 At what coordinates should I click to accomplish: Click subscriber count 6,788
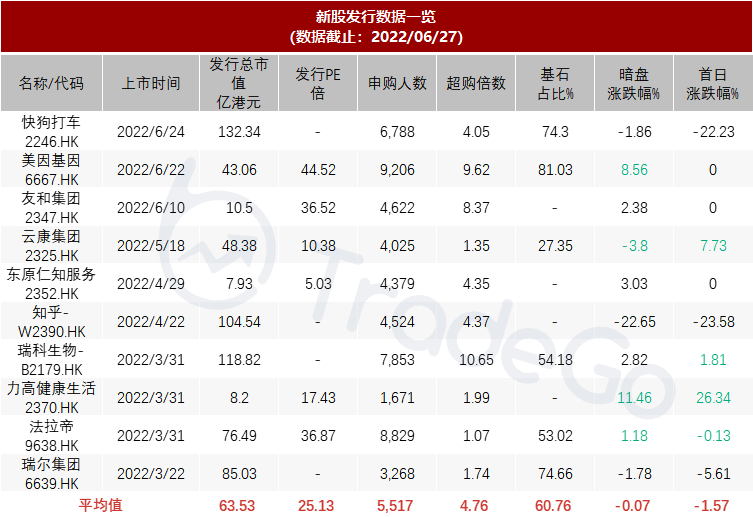(x=397, y=132)
